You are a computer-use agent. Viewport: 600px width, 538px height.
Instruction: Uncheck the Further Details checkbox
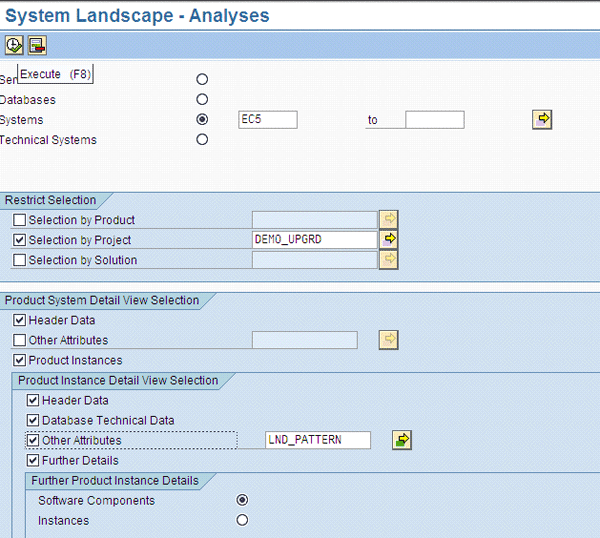[x=33, y=460]
